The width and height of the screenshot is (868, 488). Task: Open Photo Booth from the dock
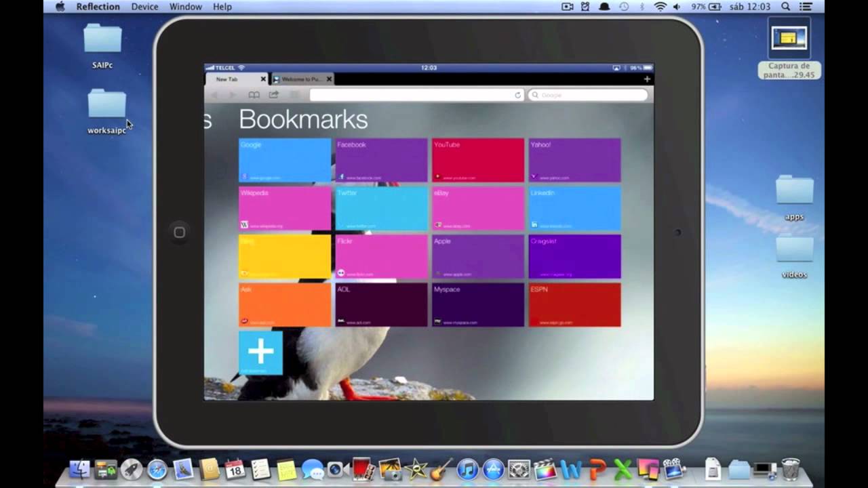tap(363, 469)
